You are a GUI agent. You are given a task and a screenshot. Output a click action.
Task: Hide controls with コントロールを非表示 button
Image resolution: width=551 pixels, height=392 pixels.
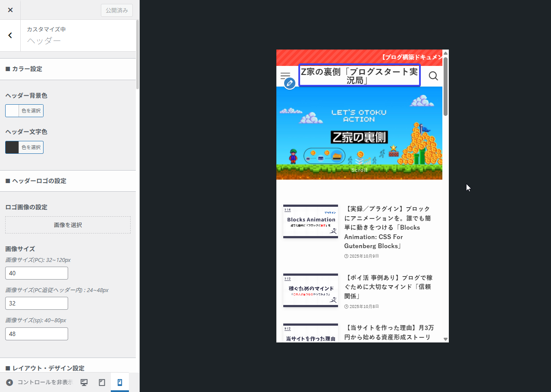(x=39, y=383)
